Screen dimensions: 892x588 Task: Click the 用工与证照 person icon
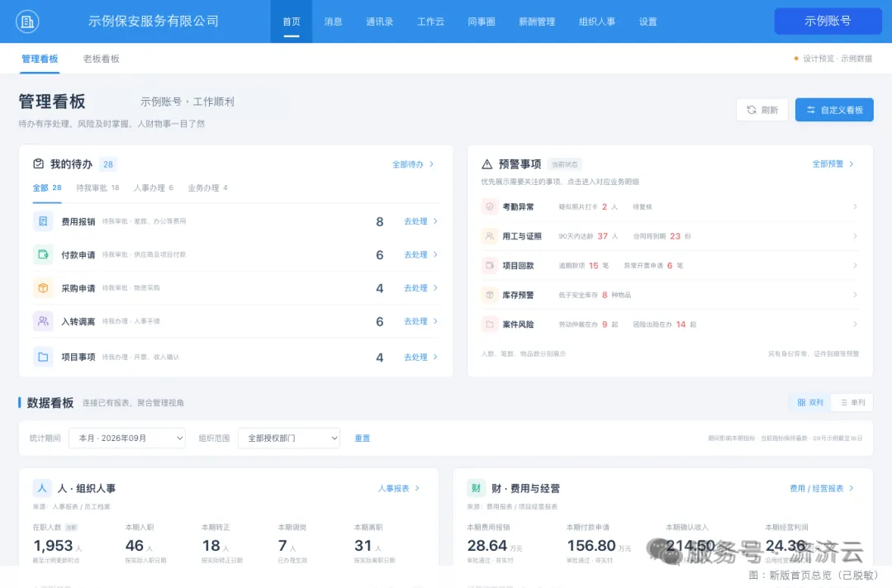tap(489, 236)
